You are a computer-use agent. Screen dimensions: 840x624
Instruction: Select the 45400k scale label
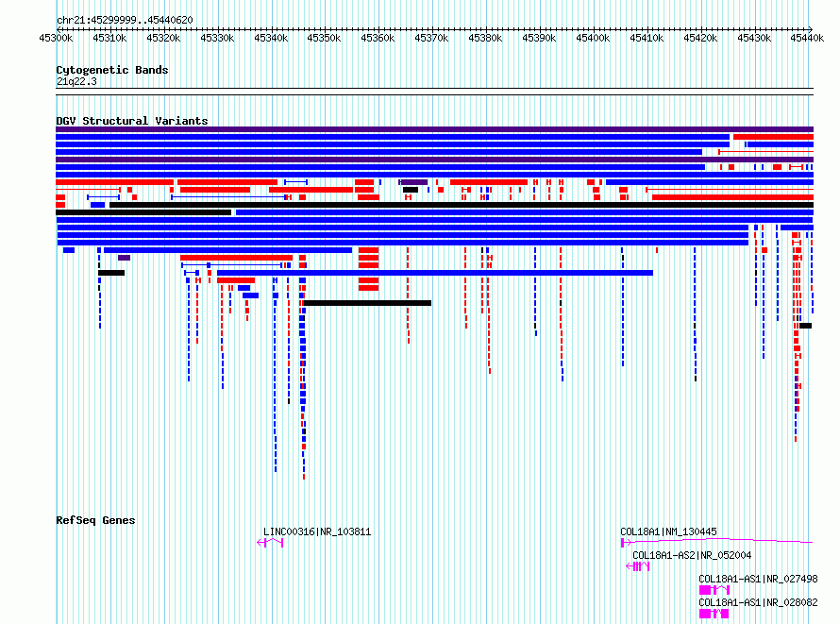593,38
